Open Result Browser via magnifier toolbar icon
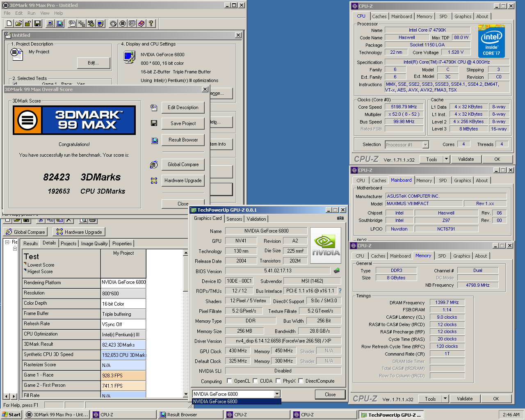 click(59, 23)
